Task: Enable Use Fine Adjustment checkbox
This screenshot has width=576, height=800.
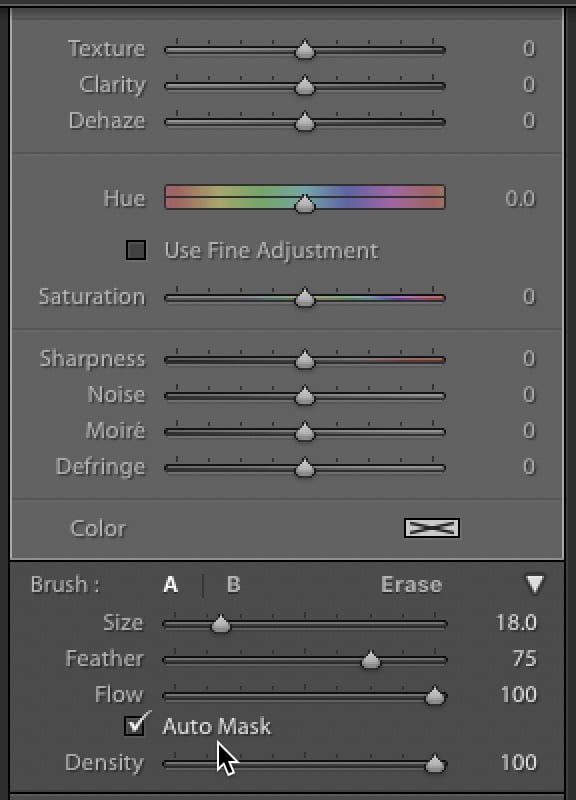Action: pos(136,250)
